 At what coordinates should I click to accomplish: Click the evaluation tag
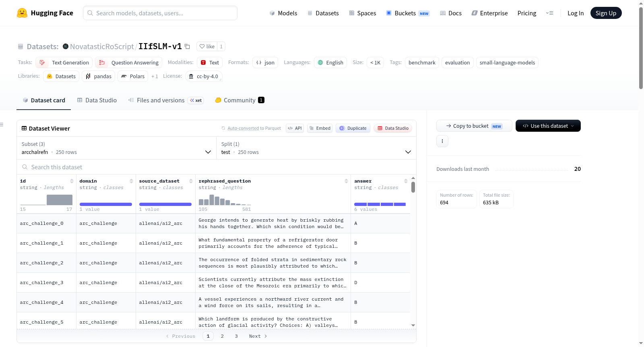click(457, 62)
